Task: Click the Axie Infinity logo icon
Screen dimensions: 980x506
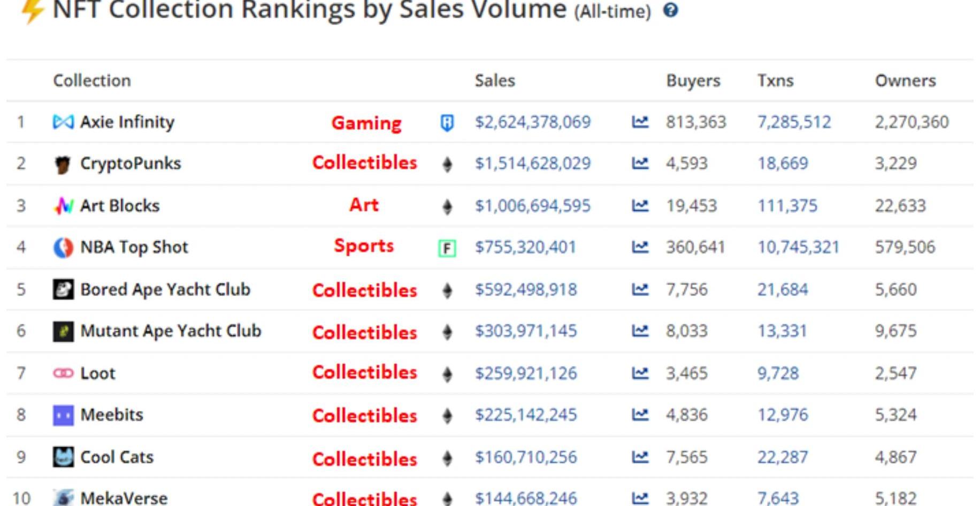Action: [x=63, y=122]
